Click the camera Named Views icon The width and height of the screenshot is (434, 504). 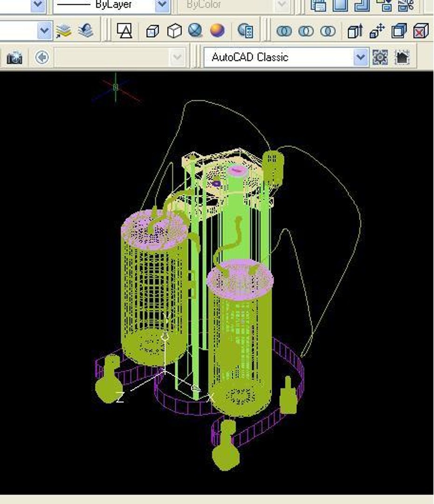pos(14,57)
